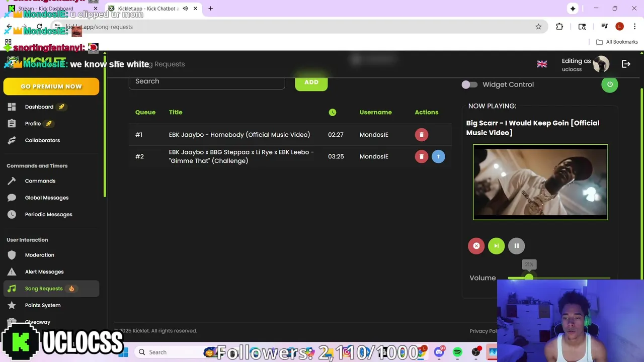Click the Username column header
Viewport: 644px width, 362px height.
point(375,112)
